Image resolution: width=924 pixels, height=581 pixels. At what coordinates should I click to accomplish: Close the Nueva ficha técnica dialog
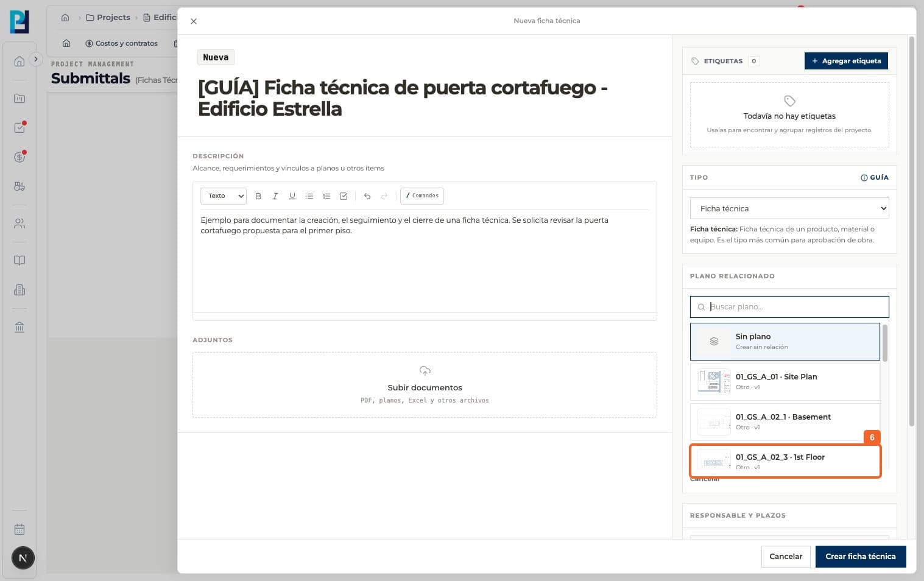point(194,21)
